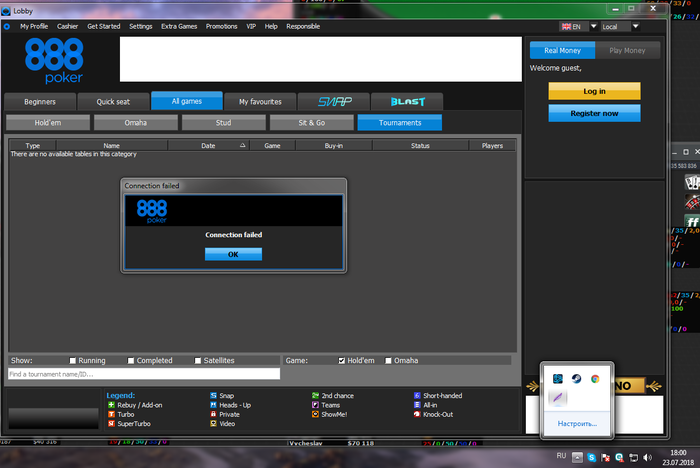The image size is (700, 468).
Task: Click the Players column header
Action: 492,146
